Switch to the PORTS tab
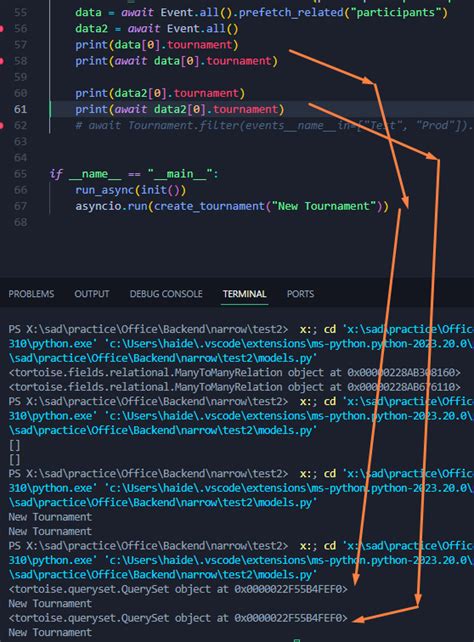The height and width of the screenshot is (642, 474). point(300,294)
